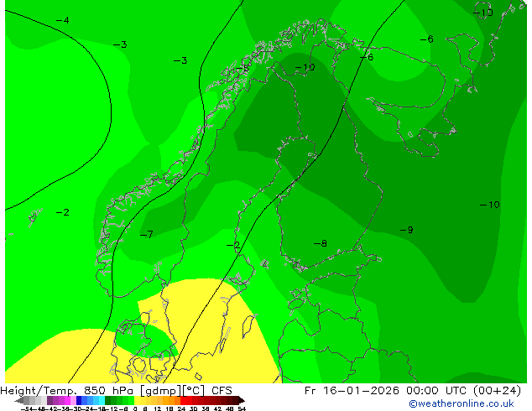532x411 pixels.
Task: Click the -2 label on Sweden's east coast
Action: [x=233, y=245]
